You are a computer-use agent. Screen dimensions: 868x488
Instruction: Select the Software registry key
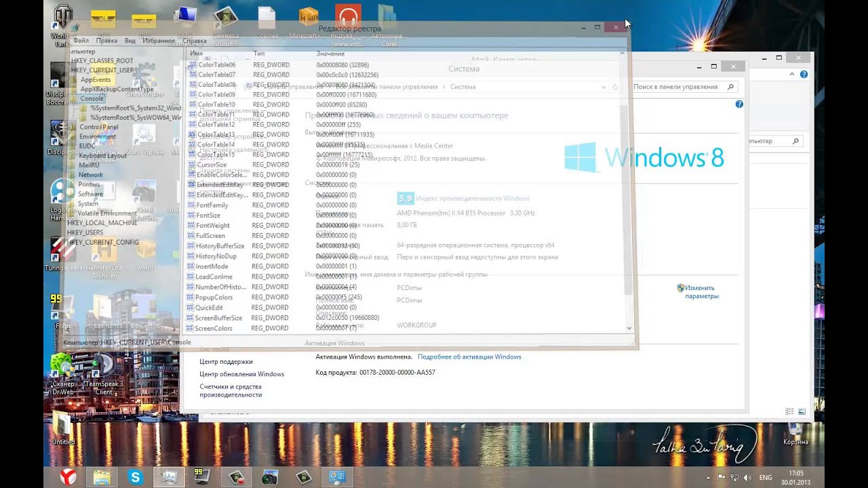[x=90, y=194]
